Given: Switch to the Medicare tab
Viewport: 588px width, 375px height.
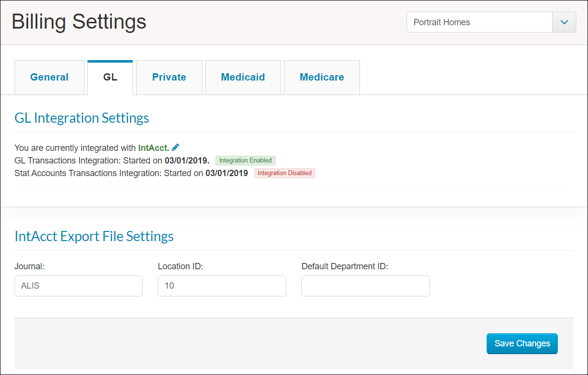Looking at the screenshot, I should pos(322,77).
